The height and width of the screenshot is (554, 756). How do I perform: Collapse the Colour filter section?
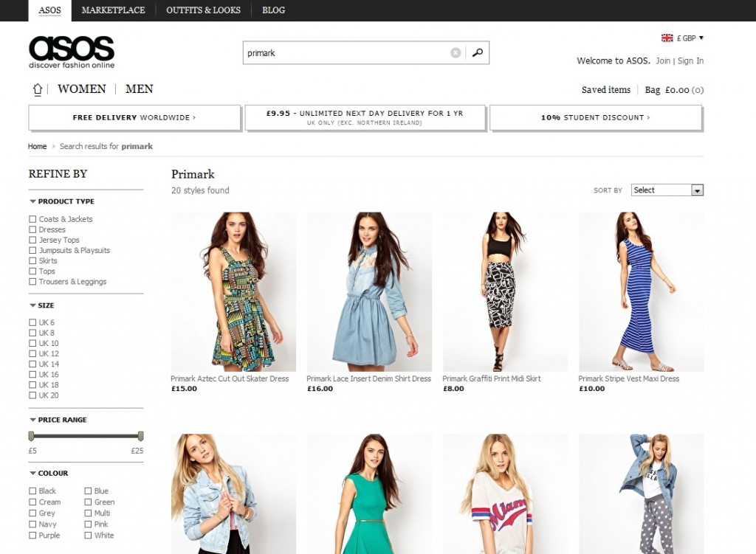tap(33, 474)
